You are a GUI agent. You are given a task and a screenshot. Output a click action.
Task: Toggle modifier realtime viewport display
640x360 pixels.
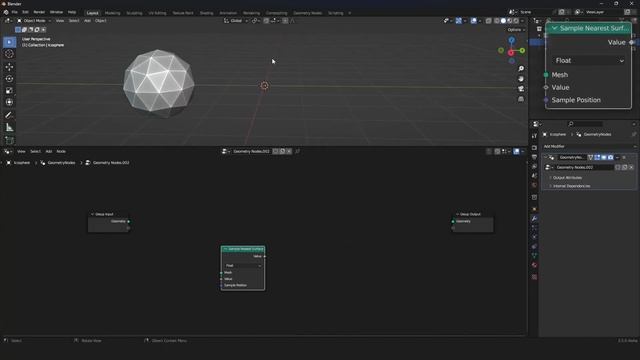click(604, 158)
